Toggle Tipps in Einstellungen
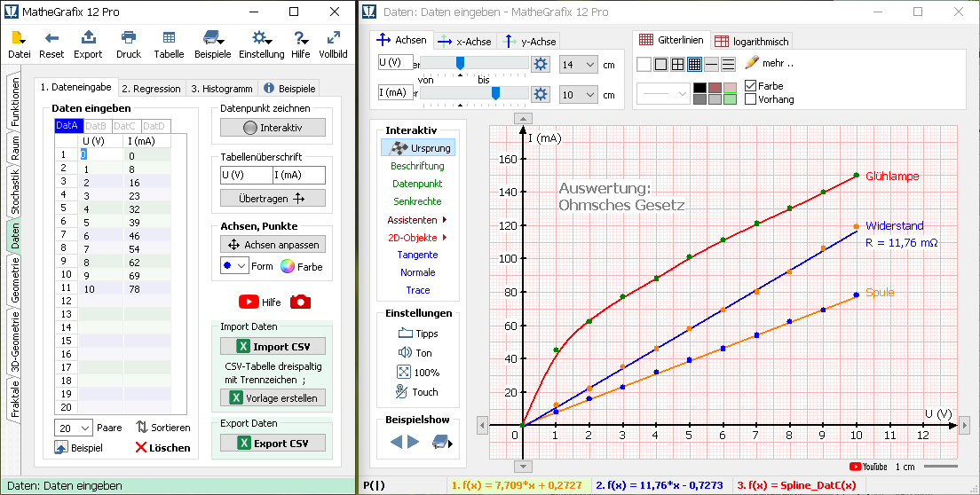Screen dimensions: 980x495 417,334
